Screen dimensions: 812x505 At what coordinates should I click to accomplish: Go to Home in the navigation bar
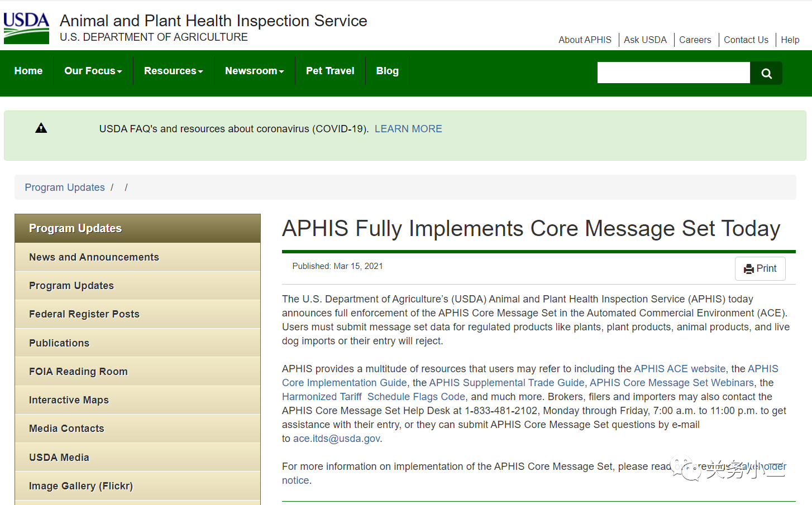coord(28,71)
